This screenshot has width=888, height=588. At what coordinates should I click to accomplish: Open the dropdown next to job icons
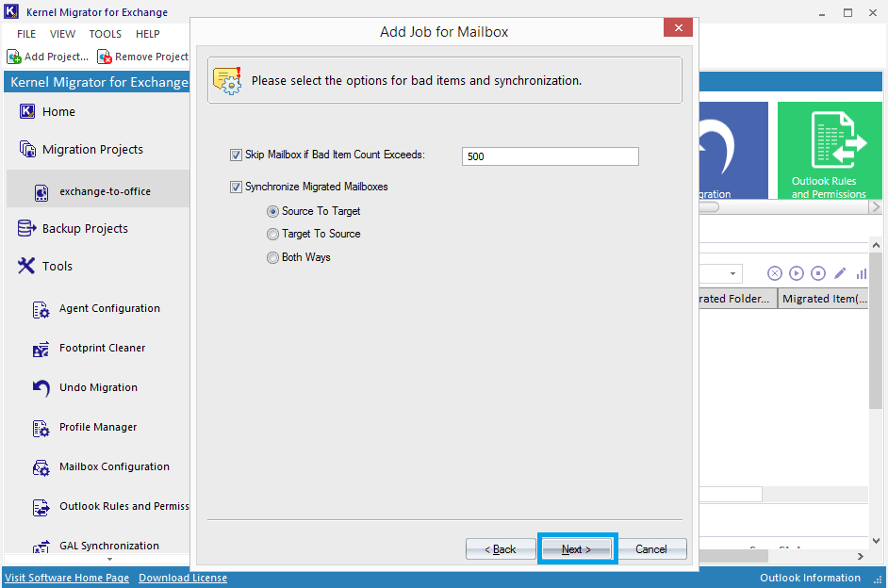[732, 274]
